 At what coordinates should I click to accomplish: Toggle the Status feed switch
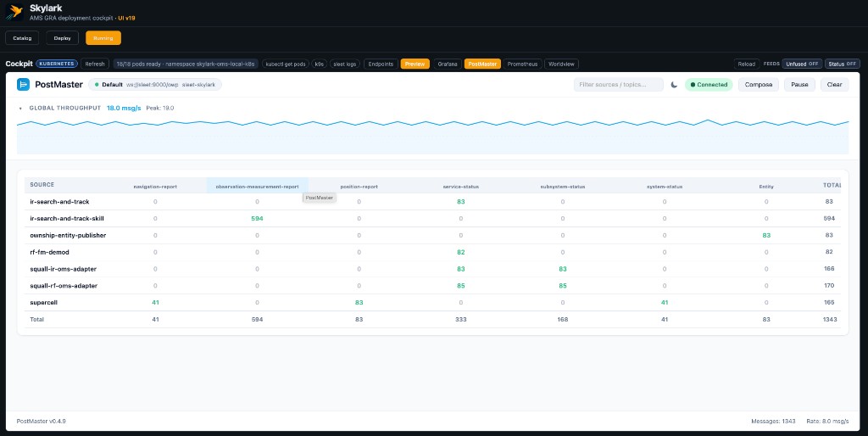point(843,64)
